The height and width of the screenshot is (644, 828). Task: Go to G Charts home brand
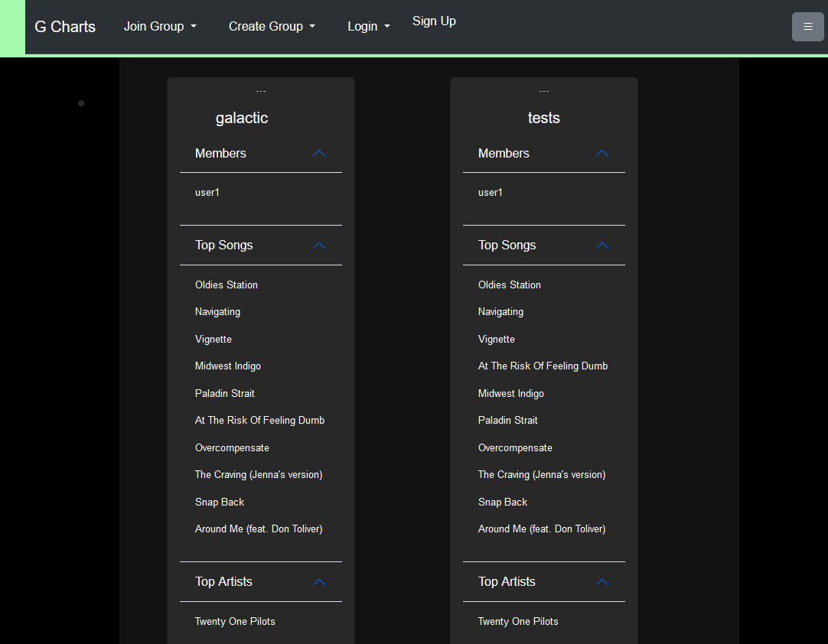pyautogui.click(x=65, y=27)
